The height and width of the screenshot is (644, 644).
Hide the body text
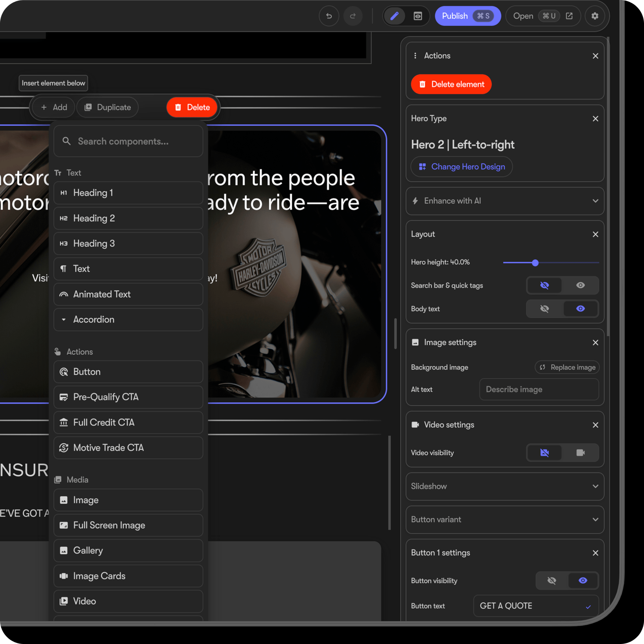(544, 309)
